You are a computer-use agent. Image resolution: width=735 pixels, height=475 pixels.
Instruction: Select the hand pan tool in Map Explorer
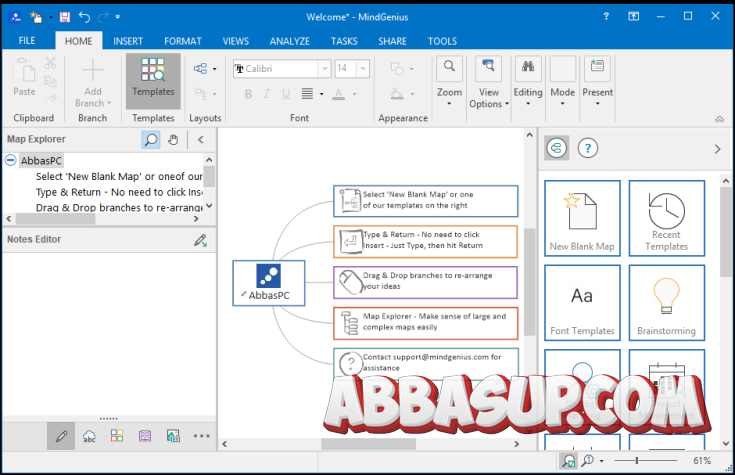[x=173, y=140]
